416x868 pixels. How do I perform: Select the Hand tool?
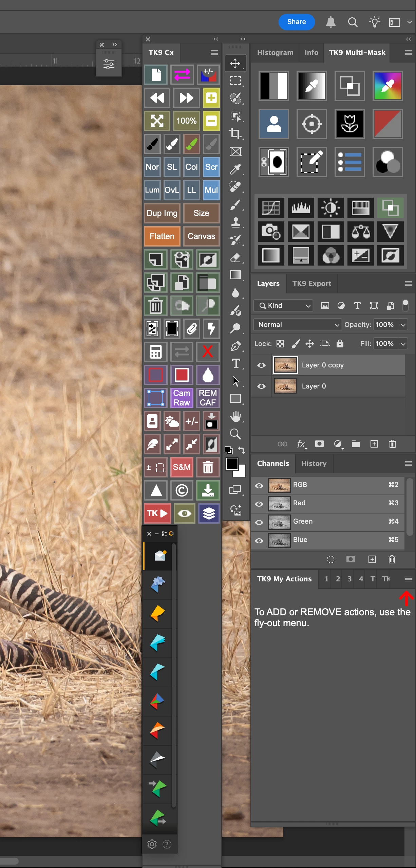(x=235, y=416)
